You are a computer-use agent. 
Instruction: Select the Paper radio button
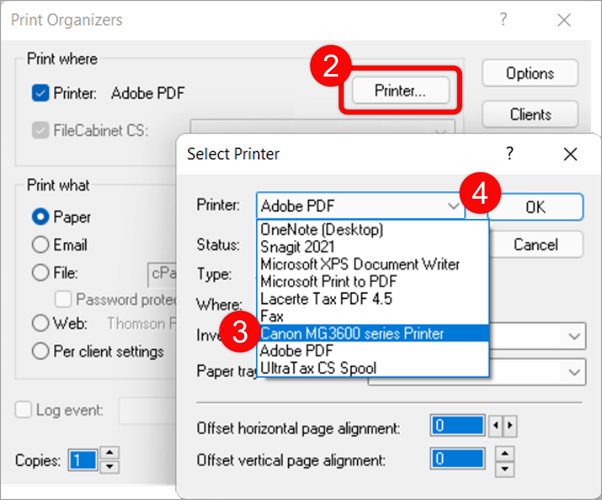[41, 216]
